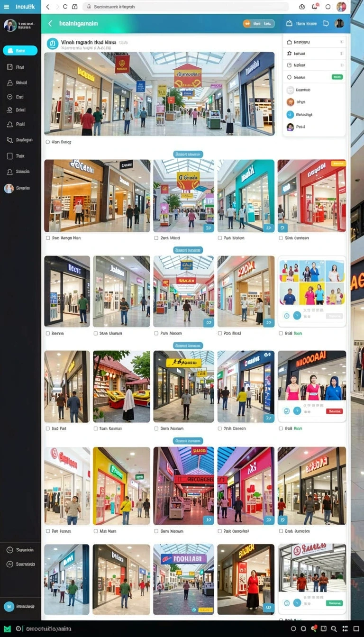Select the "Gian Sadog" radio under hero image
Image resolution: width=364 pixels, height=637 pixels.
(x=48, y=142)
